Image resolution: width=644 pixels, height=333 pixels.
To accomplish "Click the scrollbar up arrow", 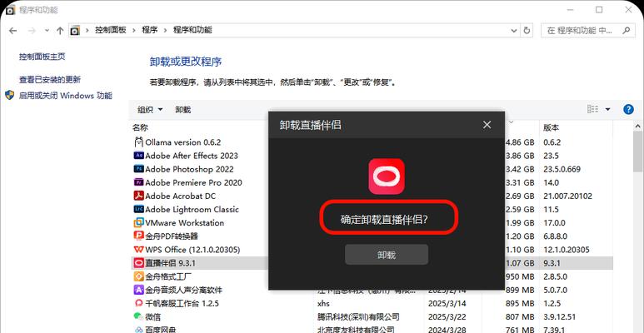I will [638, 127].
